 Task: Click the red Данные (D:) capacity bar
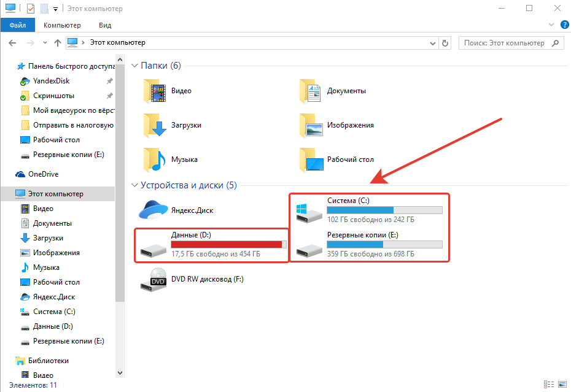[228, 244]
